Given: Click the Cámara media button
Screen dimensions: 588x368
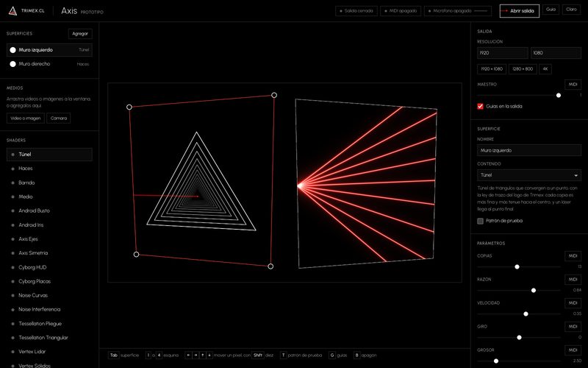Looking at the screenshot, I should [59, 118].
